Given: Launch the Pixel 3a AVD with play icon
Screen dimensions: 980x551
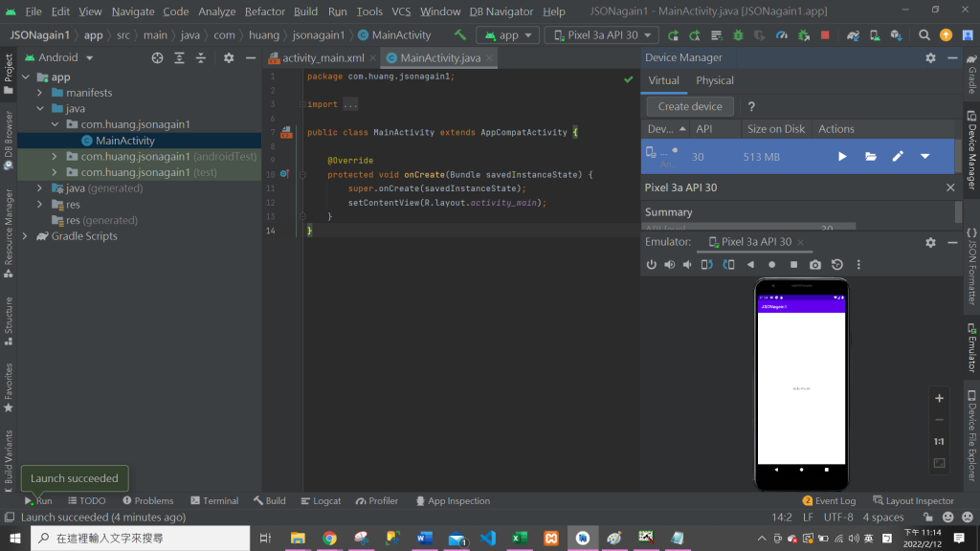Looking at the screenshot, I should [842, 156].
